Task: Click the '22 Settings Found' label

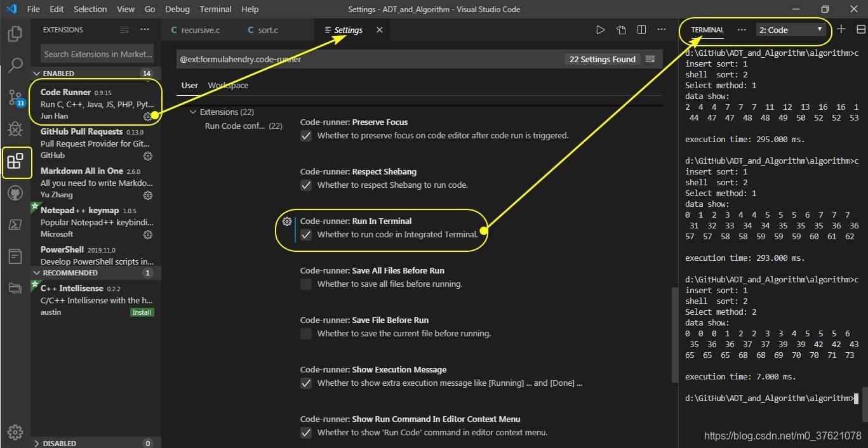Action: point(603,59)
